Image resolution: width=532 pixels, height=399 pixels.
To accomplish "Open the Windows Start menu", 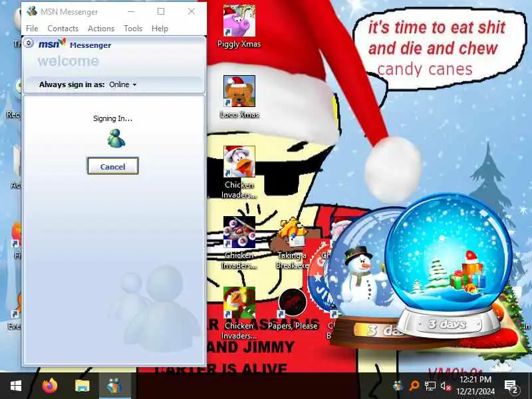I will [16, 386].
